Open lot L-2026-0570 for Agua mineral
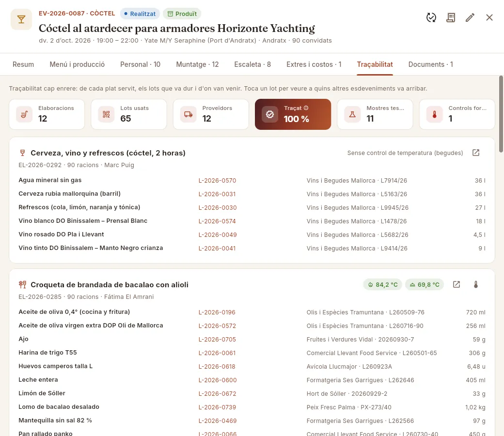This screenshot has width=504, height=436. [x=217, y=181]
